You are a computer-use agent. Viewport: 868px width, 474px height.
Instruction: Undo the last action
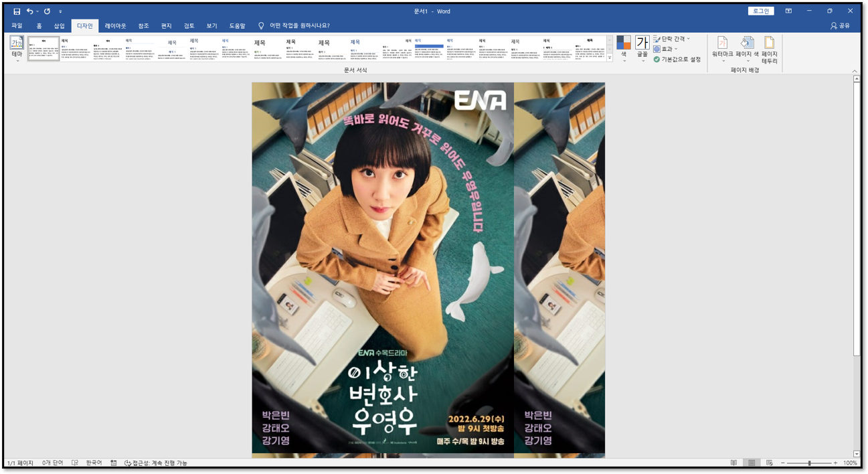[x=29, y=11]
